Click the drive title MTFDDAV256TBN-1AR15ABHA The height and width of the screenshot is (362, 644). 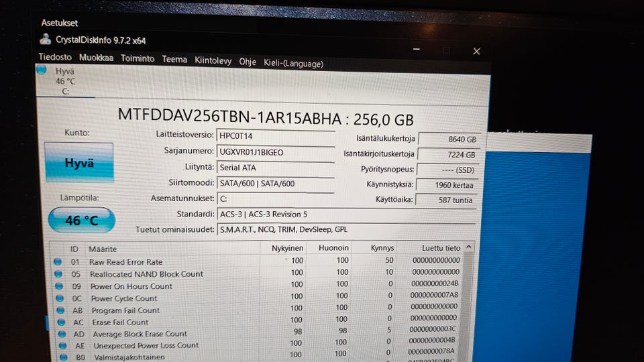tap(229, 117)
